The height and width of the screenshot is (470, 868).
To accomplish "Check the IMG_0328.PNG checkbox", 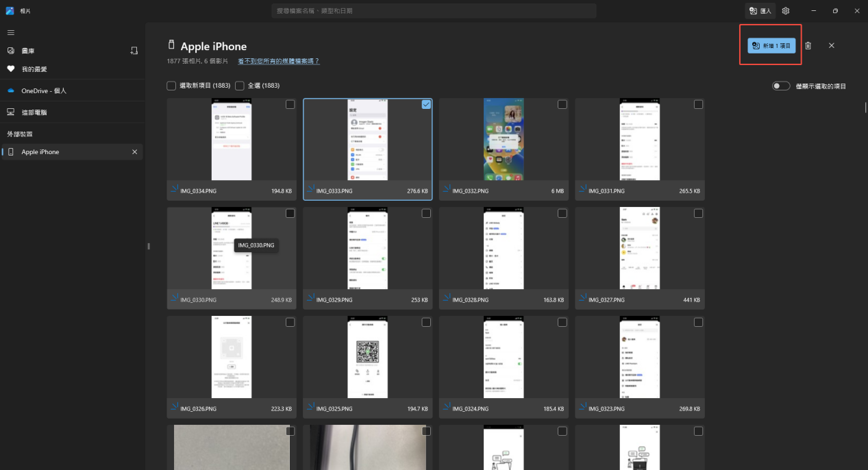I will [562, 213].
